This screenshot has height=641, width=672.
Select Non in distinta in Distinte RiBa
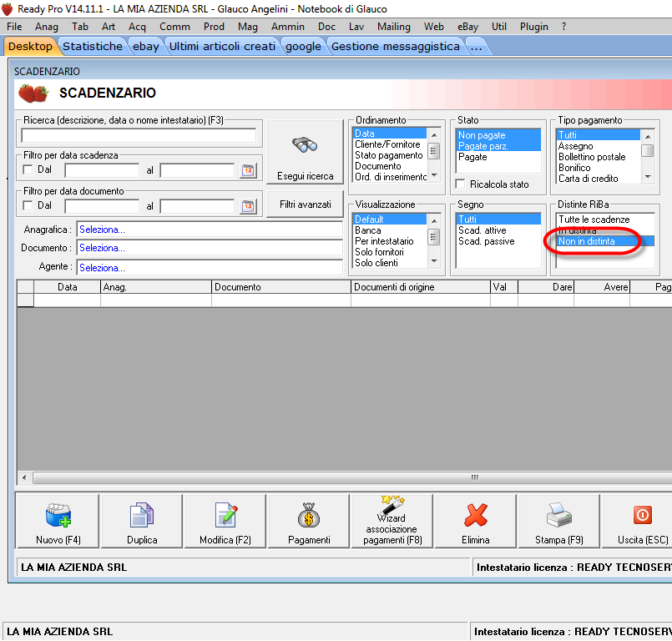(x=604, y=241)
